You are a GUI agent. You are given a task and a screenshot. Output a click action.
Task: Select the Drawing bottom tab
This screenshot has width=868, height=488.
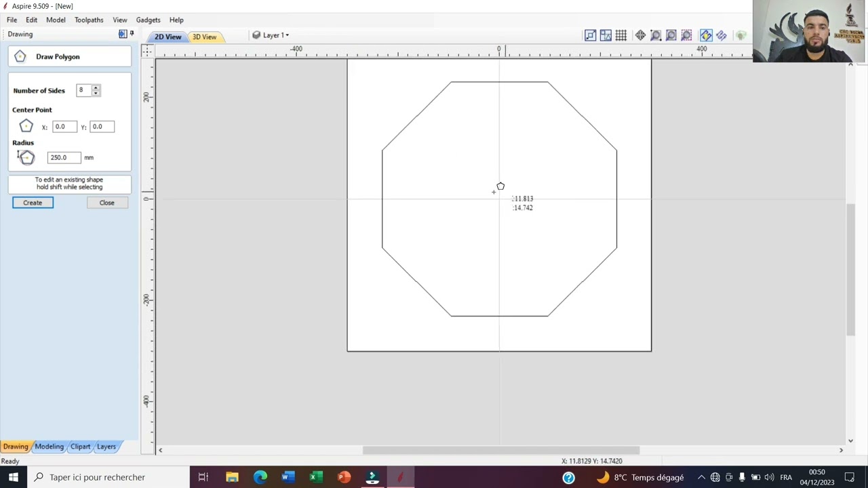(x=16, y=447)
